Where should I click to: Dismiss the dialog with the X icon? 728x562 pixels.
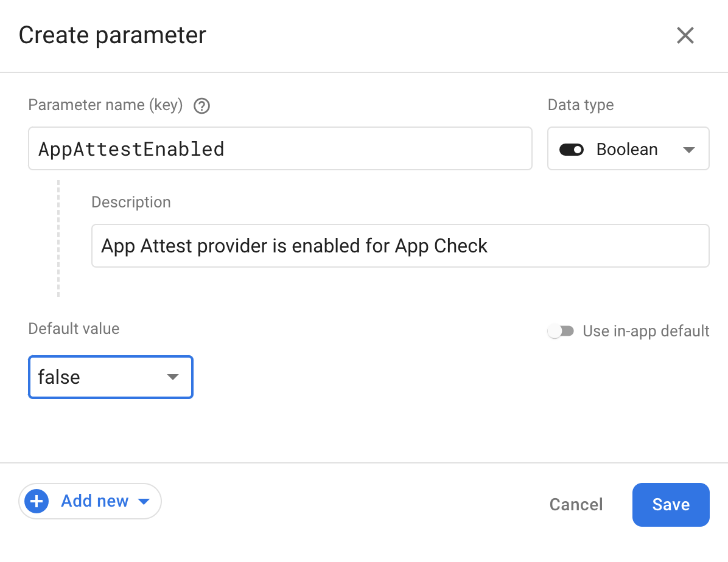click(685, 35)
